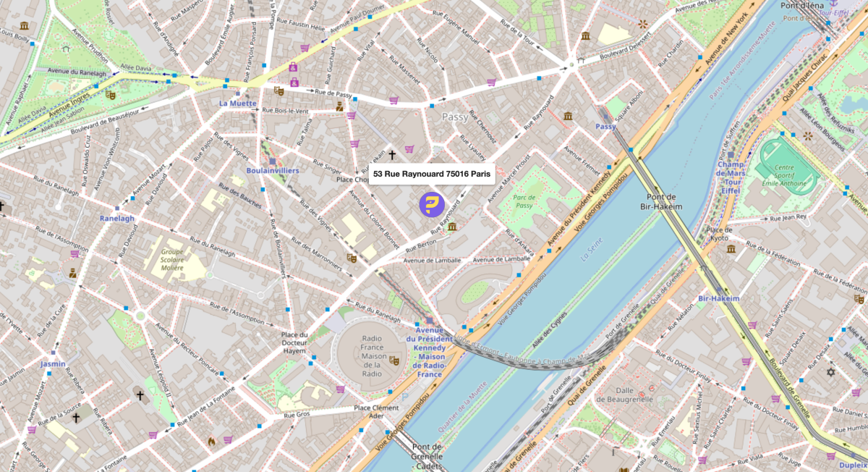Click the theatre icon on Avenue Ingres

(111, 94)
